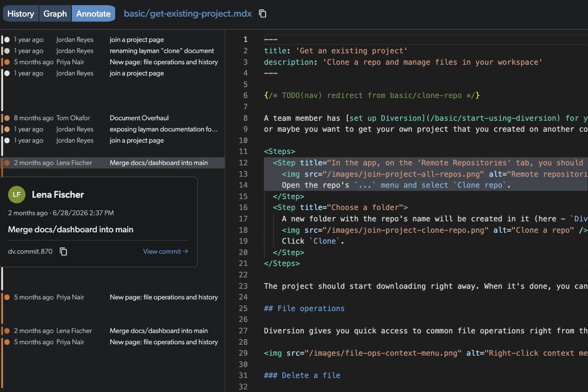Select Tom Okafor's Document Overhaul annotation
Viewport: 588px width, 392px height.
coord(113,118)
